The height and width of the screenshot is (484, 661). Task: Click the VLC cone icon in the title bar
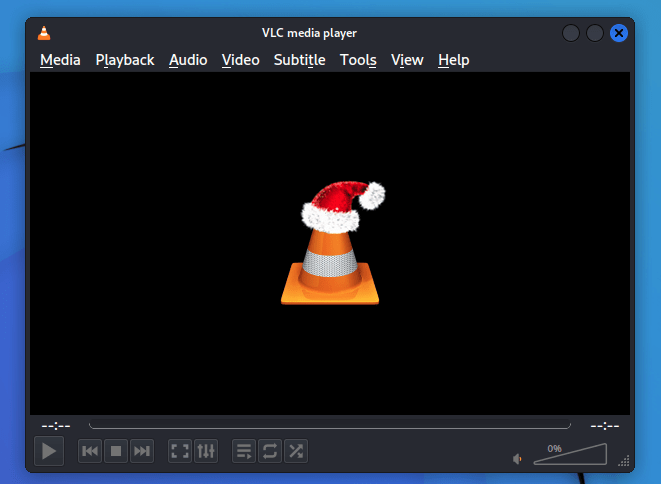point(44,33)
